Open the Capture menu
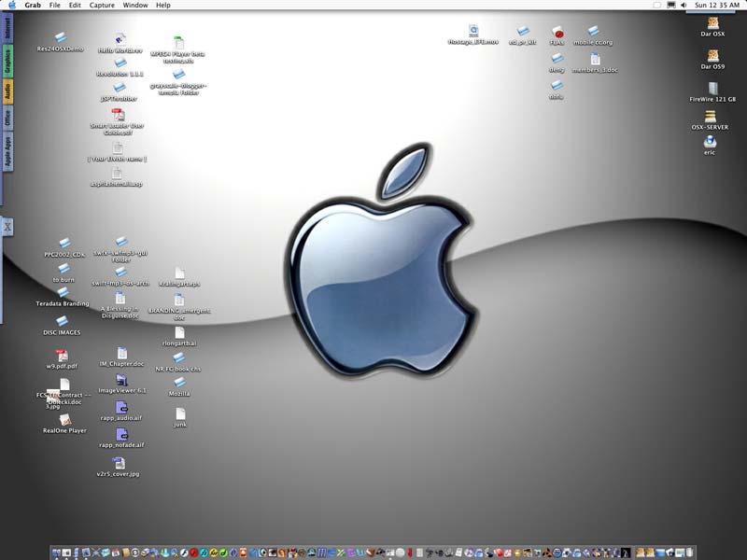Viewport: 747px width, 560px height. click(x=102, y=6)
